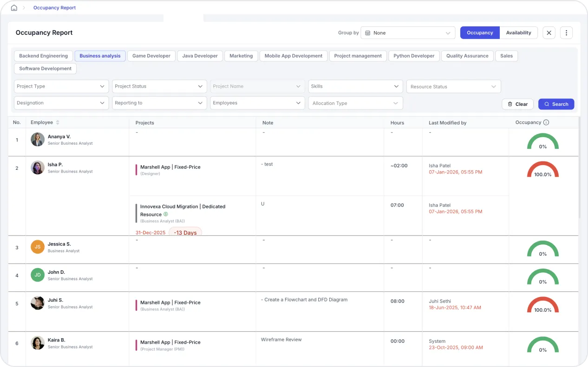This screenshot has height=367, width=588.
Task: Open the Designation dropdown
Action: click(61, 103)
